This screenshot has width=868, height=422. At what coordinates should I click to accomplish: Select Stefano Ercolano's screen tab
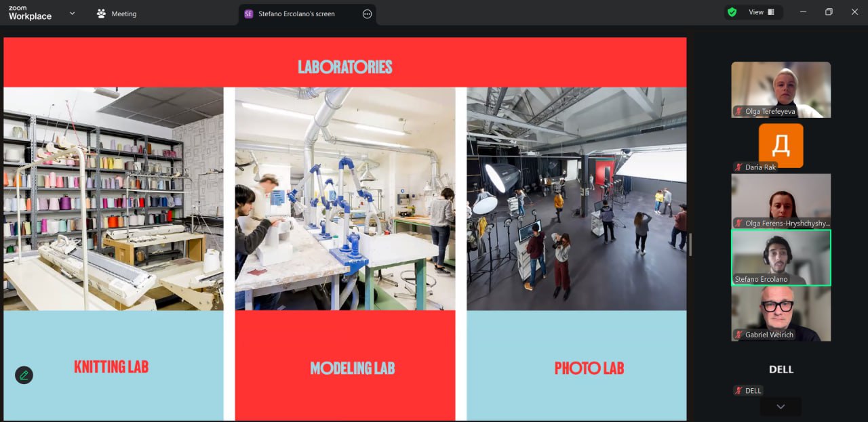click(x=296, y=14)
